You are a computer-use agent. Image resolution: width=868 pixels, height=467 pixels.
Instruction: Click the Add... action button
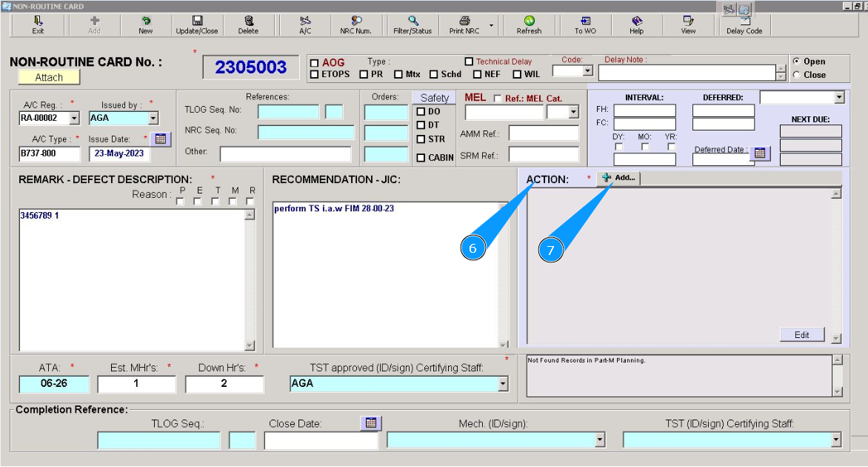pos(619,178)
